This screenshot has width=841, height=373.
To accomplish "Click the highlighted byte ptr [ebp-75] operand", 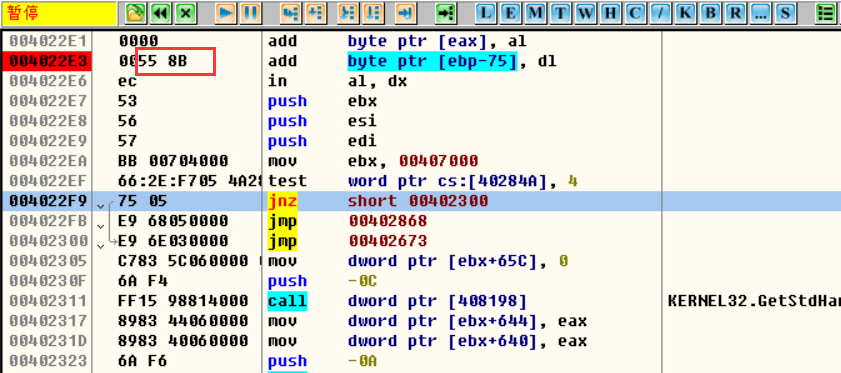I will (x=432, y=61).
